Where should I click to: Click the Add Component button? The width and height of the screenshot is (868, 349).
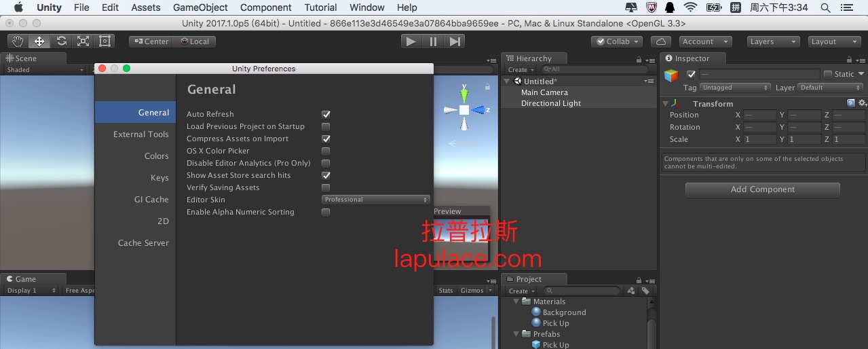pos(762,189)
